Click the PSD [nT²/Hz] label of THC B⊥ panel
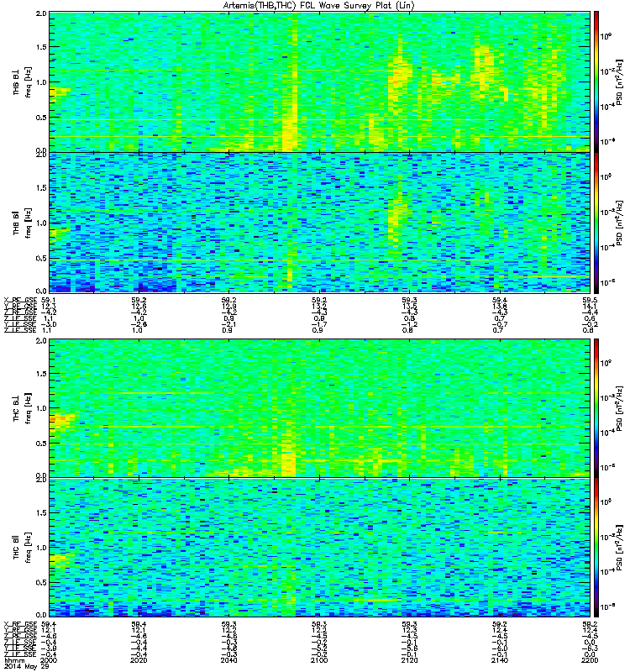 (619, 408)
